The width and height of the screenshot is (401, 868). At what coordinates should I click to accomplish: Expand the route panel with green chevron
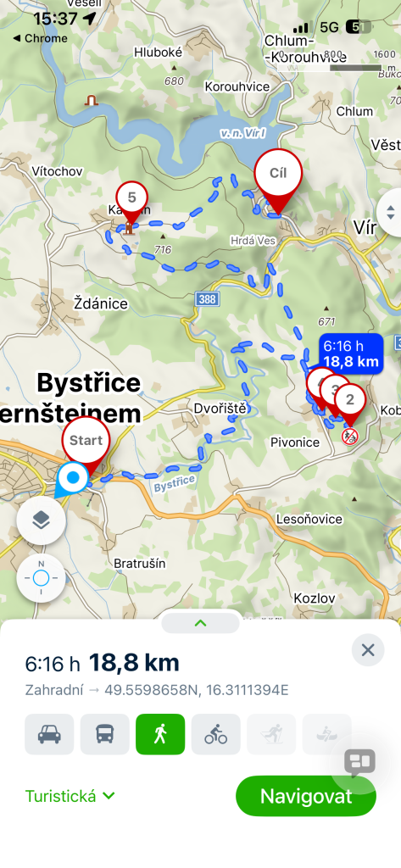tap(200, 623)
